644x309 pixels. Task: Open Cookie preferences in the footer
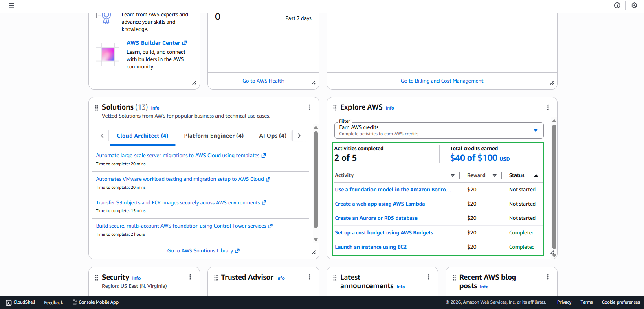620,302
